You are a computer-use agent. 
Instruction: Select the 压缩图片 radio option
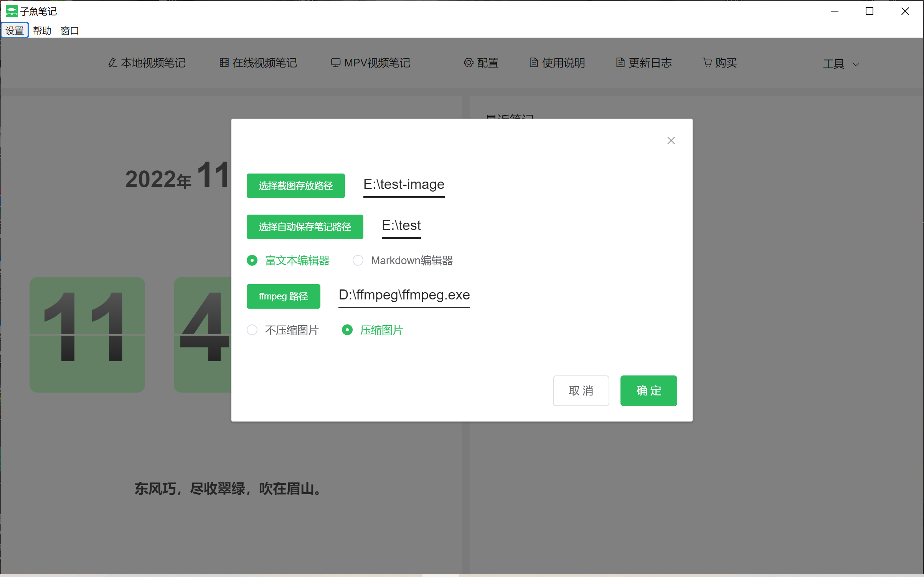pyautogui.click(x=347, y=330)
